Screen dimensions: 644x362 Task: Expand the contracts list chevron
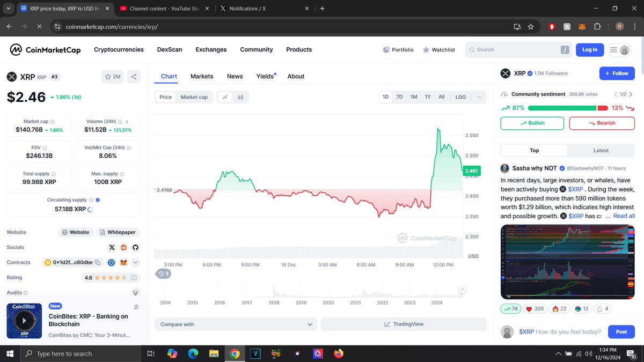(x=135, y=262)
